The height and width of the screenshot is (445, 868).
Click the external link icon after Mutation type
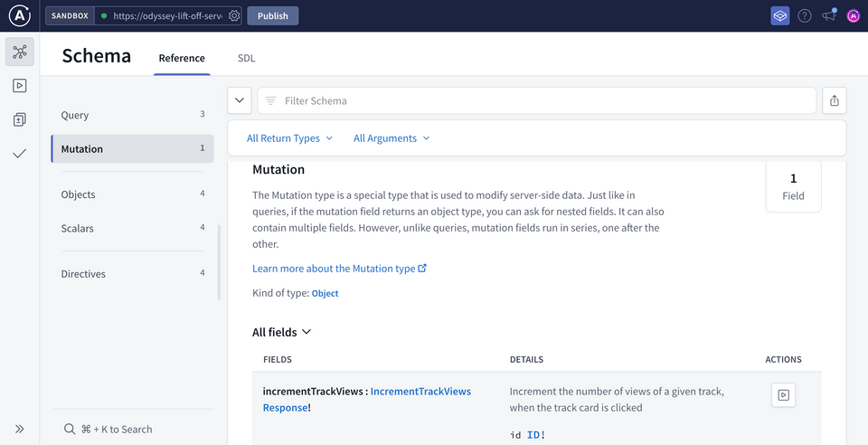[x=422, y=268]
